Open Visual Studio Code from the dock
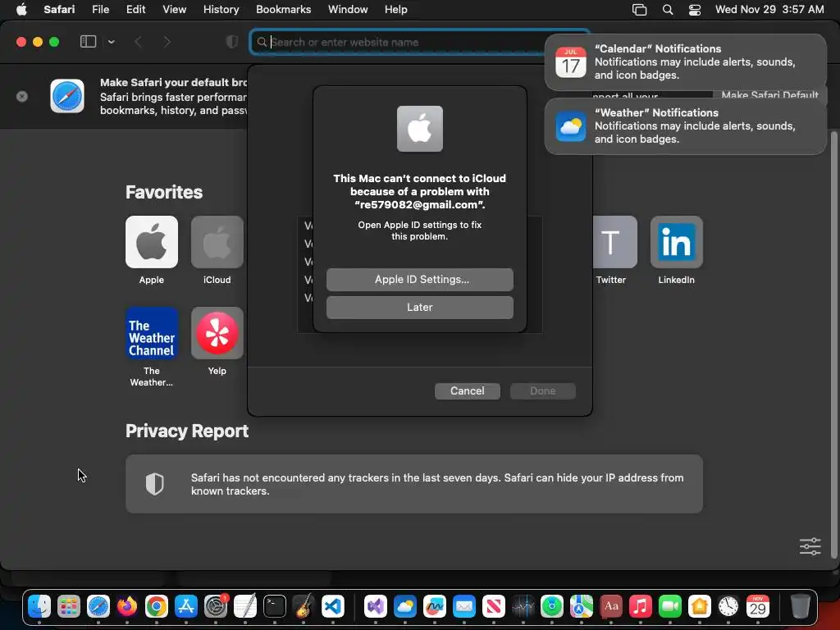 click(x=333, y=606)
